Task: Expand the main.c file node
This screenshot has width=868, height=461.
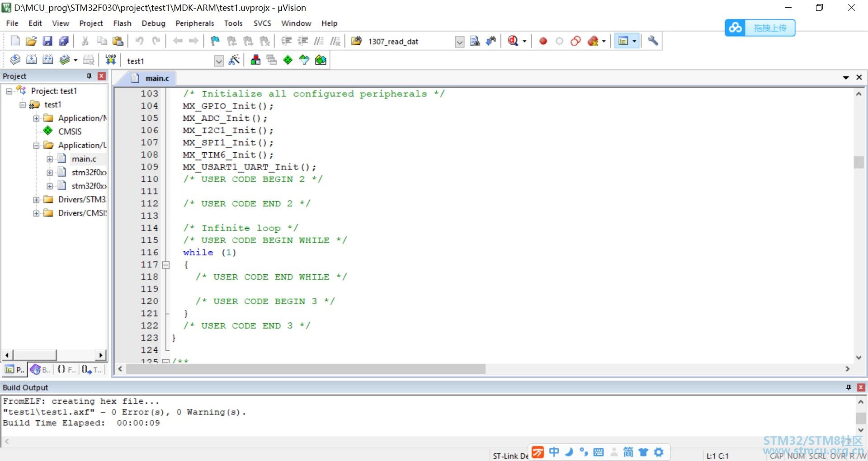Action: [50, 159]
